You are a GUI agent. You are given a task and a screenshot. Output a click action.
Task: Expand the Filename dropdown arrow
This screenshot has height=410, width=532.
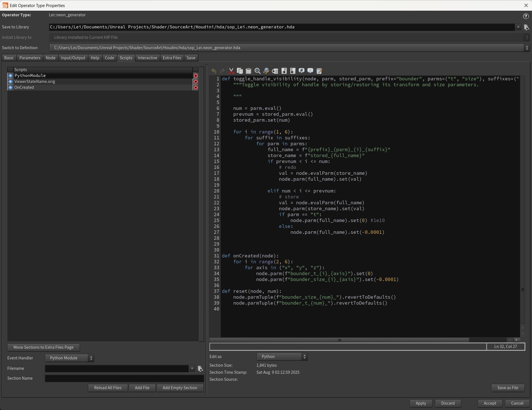click(x=192, y=368)
